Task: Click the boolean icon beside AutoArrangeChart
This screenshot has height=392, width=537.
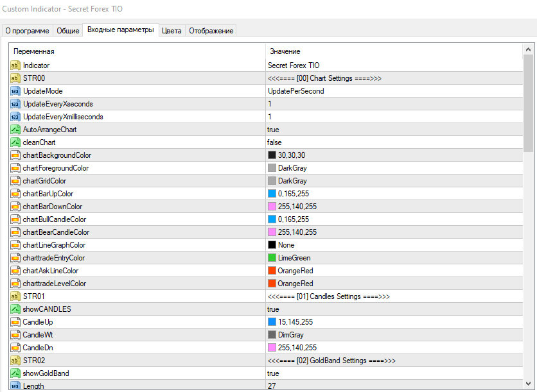Action: coord(15,130)
